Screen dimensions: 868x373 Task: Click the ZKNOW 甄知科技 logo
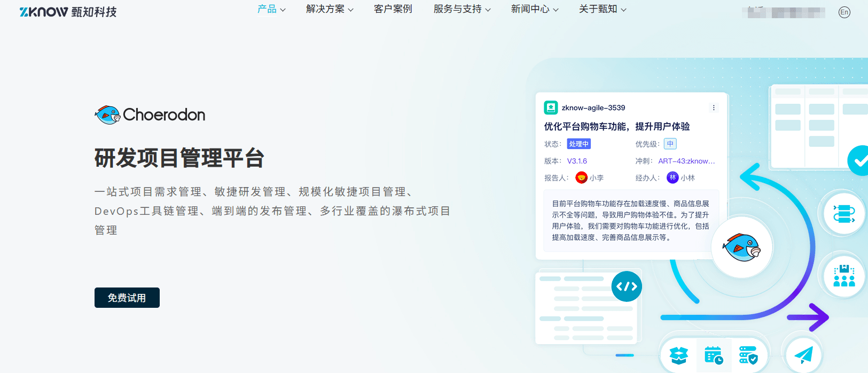[x=68, y=12]
